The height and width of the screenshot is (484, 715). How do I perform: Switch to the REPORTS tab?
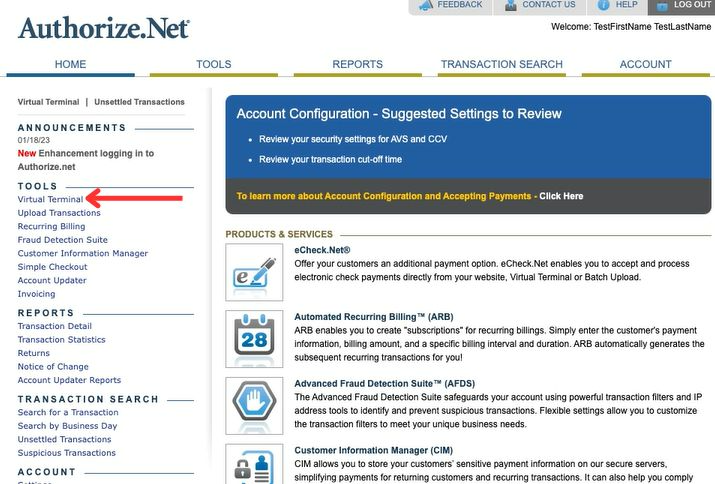(x=358, y=64)
